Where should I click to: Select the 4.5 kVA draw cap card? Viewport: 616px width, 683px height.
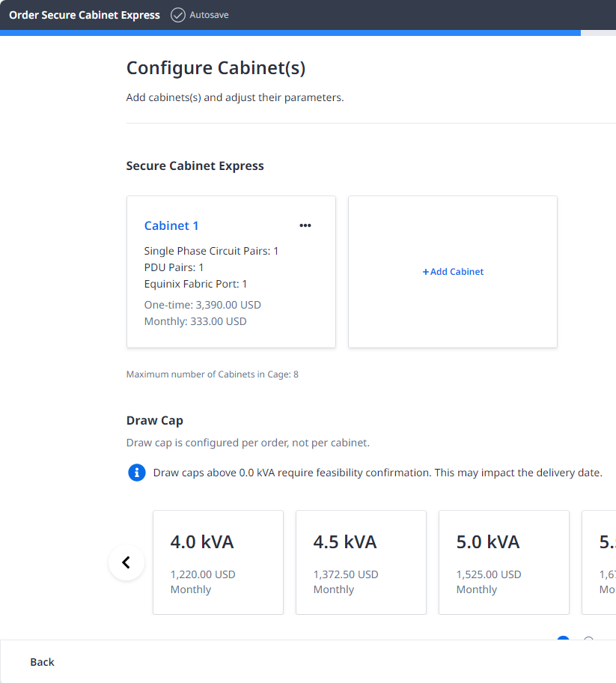point(361,562)
